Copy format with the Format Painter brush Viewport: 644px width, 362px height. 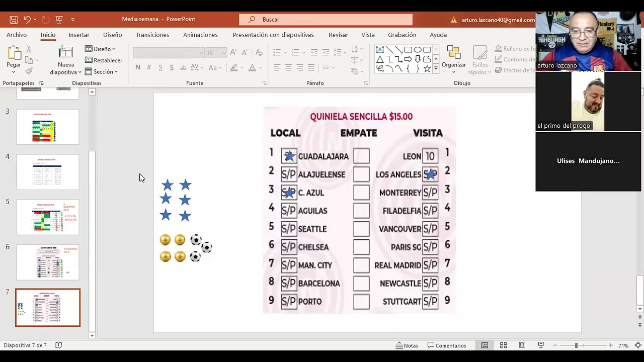29,71
